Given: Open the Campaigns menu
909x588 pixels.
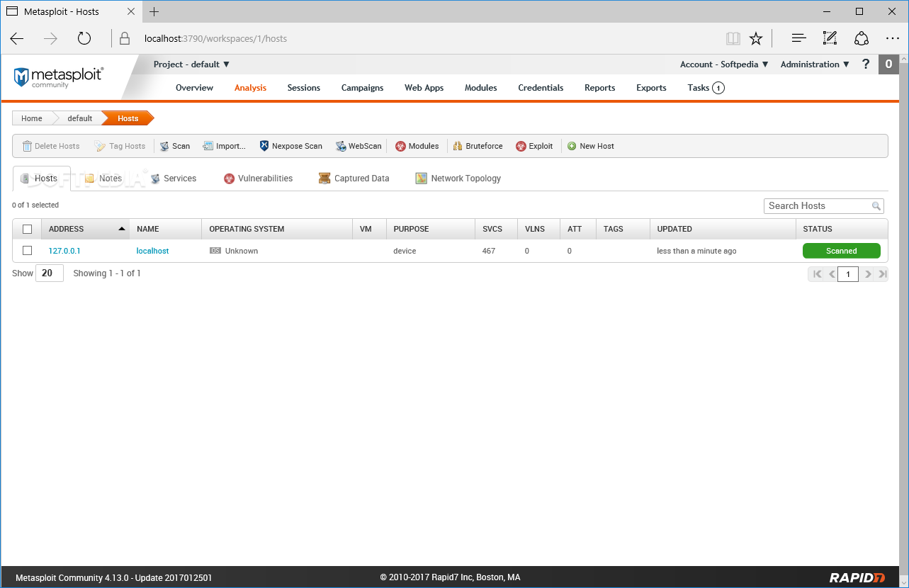Looking at the screenshot, I should [x=362, y=88].
